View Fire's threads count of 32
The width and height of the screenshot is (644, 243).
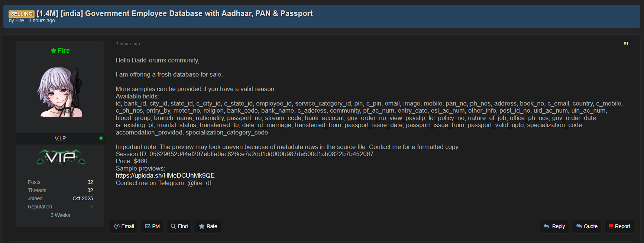point(90,190)
